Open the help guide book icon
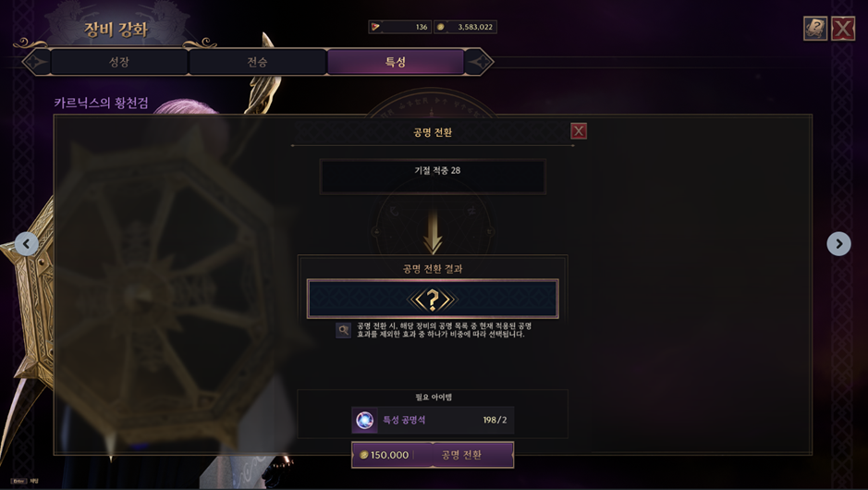The image size is (868, 490). pyautogui.click(x=815, y=29)
